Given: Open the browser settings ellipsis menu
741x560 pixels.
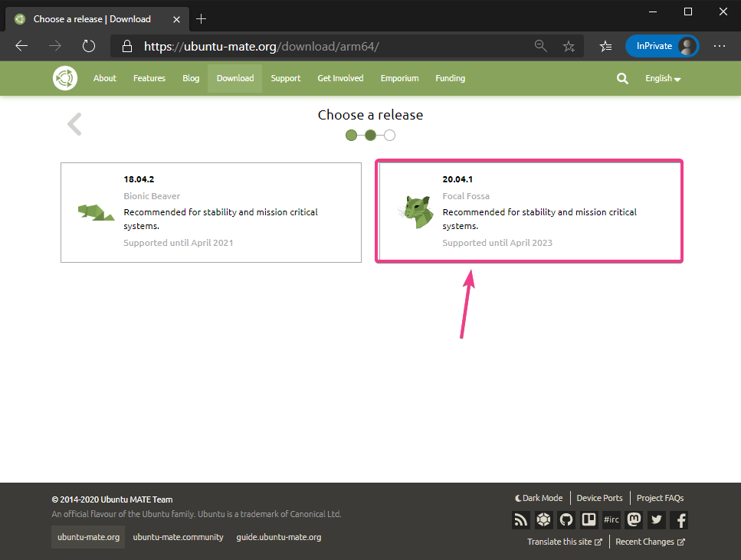Looking at the screenshot, I should coord(719,46).
